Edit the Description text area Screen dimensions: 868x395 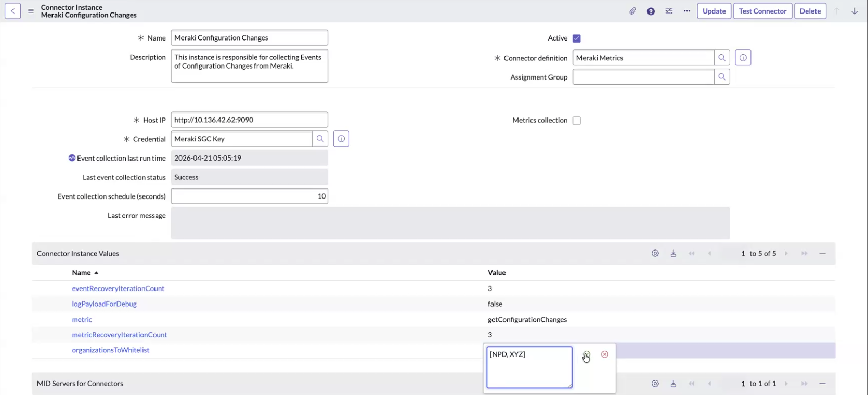point(249,66)
